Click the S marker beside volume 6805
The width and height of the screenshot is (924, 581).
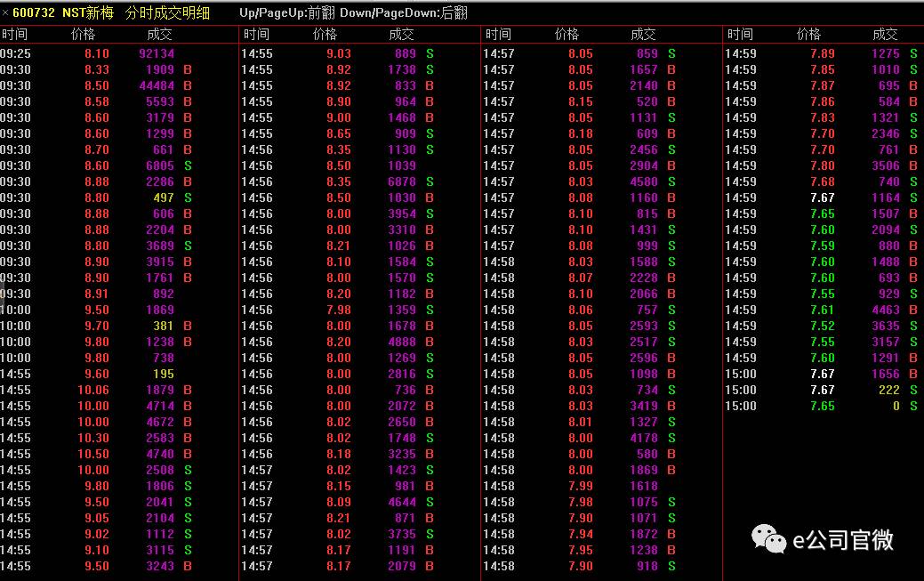coord(188,165)
